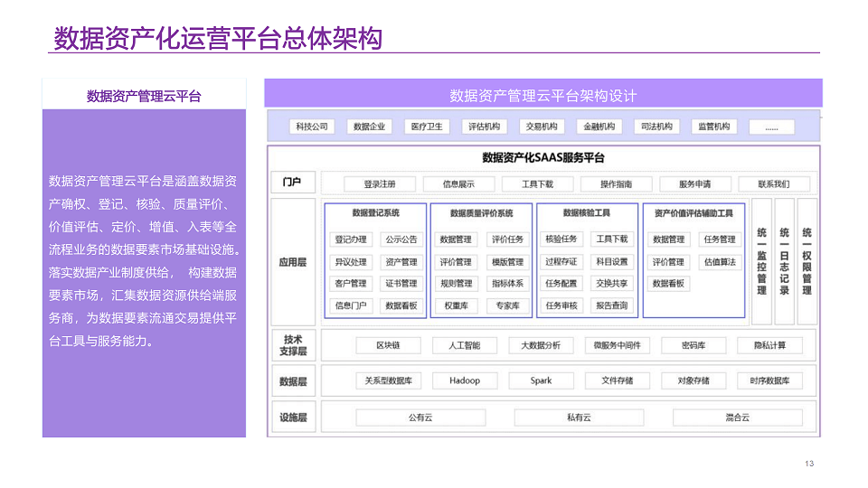
Task: Click the 监管机构 box
Action: coord(713,127)
